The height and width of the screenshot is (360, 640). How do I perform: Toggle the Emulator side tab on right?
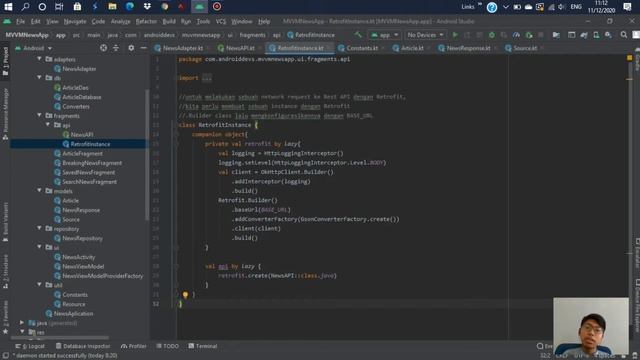(637, 252)
